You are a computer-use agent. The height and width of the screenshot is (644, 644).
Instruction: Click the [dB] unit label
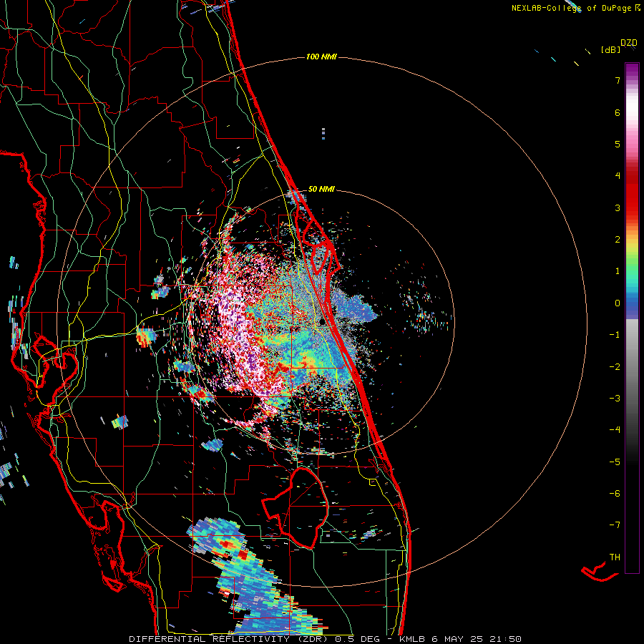point(611,50)
